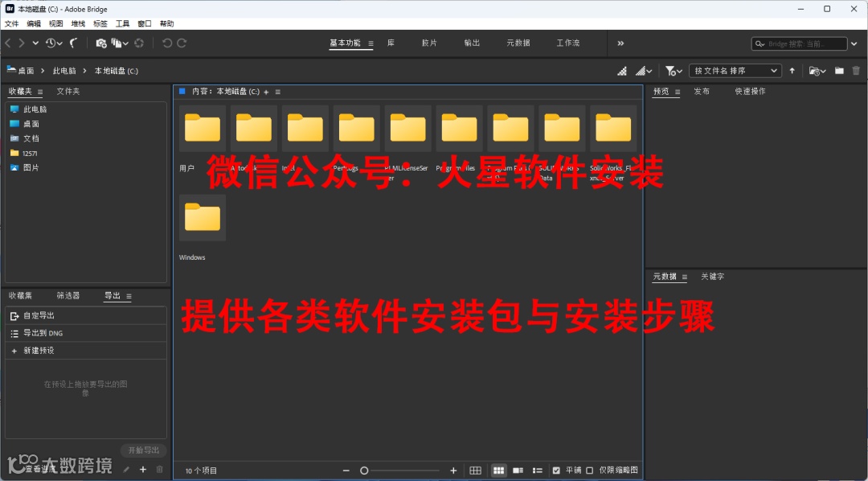The image size is (868, 481).
Task: Switch to the 胶片 workspace
Action: [429, 43]
